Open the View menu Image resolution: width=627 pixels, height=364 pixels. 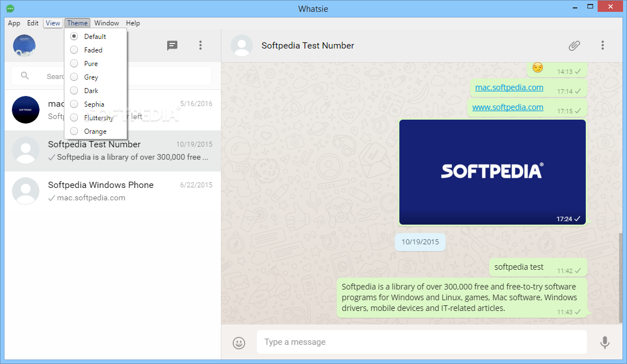pyautogui.click(x=53, y=23)
